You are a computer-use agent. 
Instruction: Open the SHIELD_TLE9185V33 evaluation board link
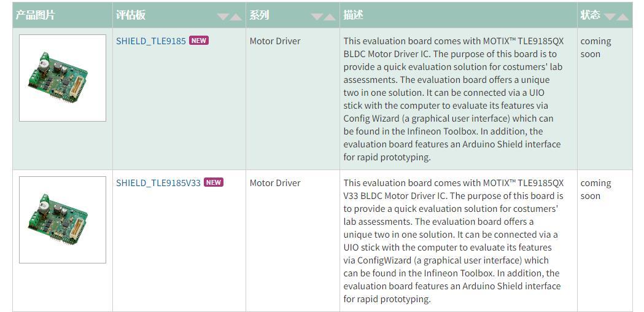coord(158,183)
